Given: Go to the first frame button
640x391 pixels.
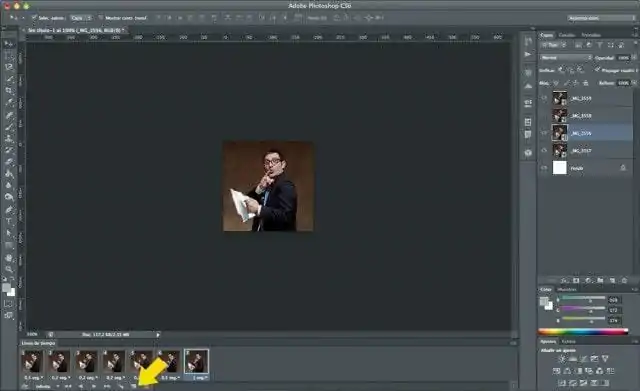Looking at the screenshot, I should (68, 386).
